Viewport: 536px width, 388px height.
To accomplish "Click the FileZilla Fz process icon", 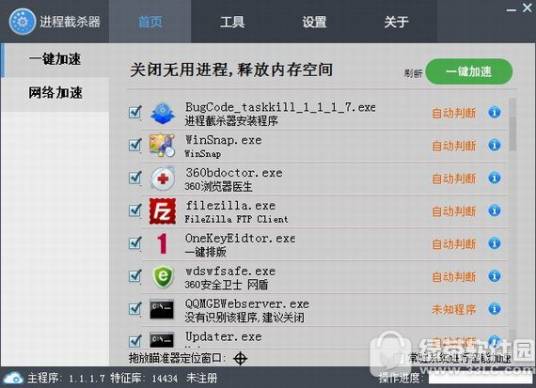I will click(163, 211).
